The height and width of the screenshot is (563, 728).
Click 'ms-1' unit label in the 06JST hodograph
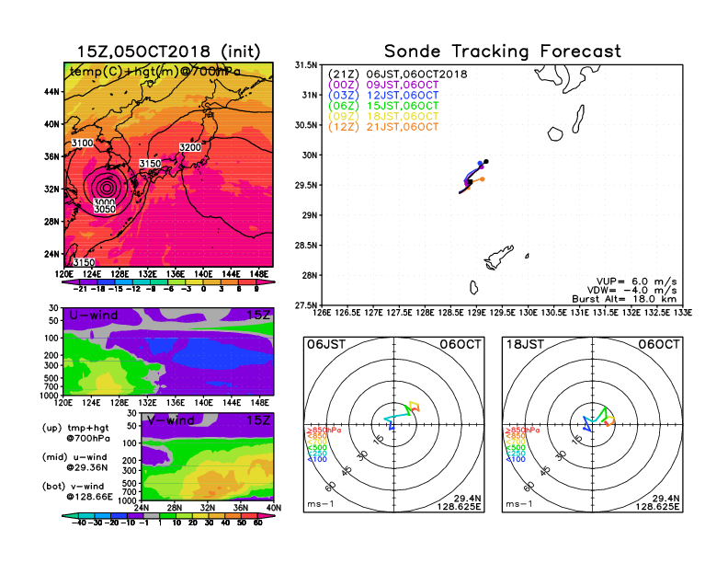point(321,504)
